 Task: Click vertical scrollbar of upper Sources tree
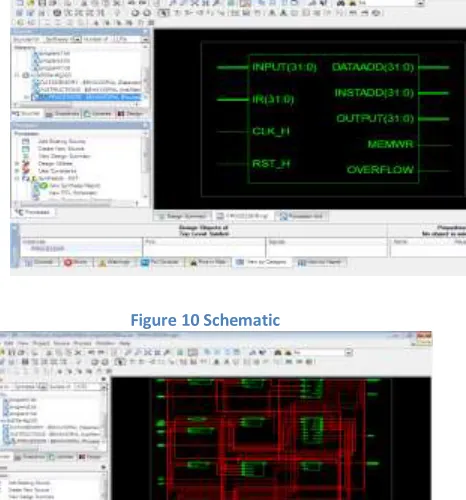click(146, 73)
